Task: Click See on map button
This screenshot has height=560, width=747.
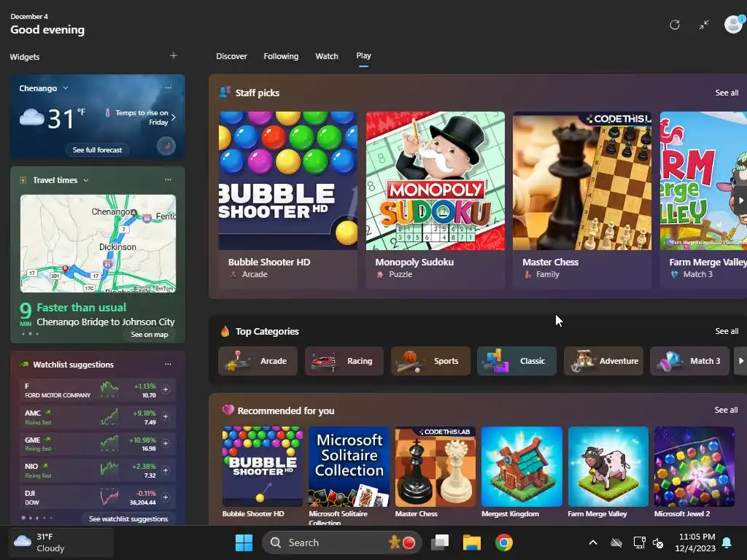Action: tap(149, 334)
